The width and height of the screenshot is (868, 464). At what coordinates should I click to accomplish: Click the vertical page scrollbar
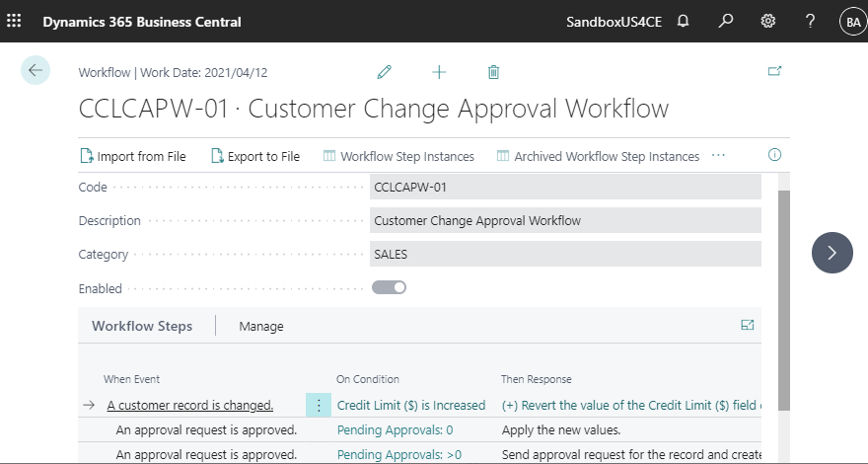pyautogui.click(x=784, y=299)
